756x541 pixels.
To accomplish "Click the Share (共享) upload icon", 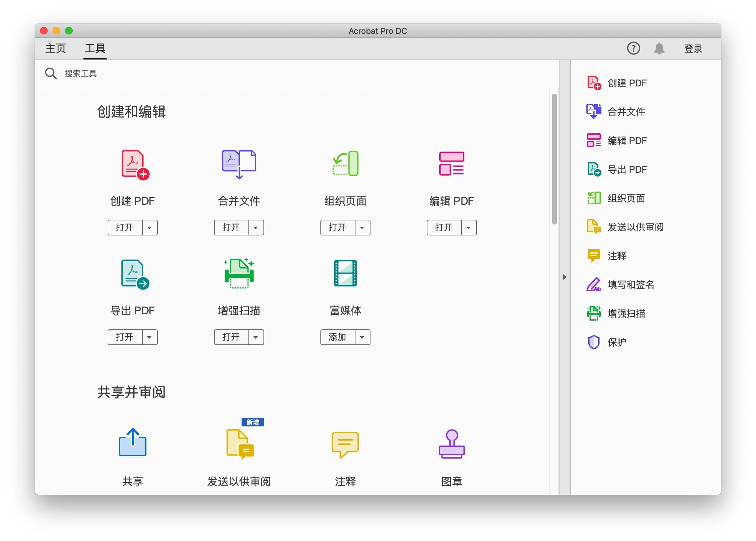I will 132,442.
